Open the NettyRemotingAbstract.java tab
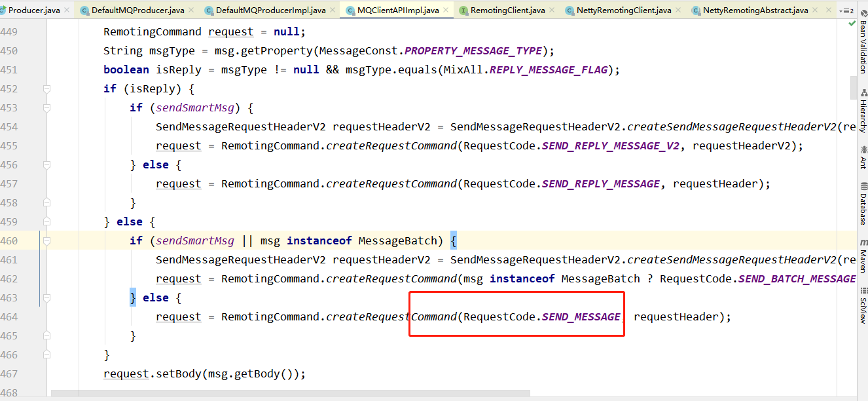The height and width of the screenshot is (401, 868). pyautogui.click(x=755, y=10)
